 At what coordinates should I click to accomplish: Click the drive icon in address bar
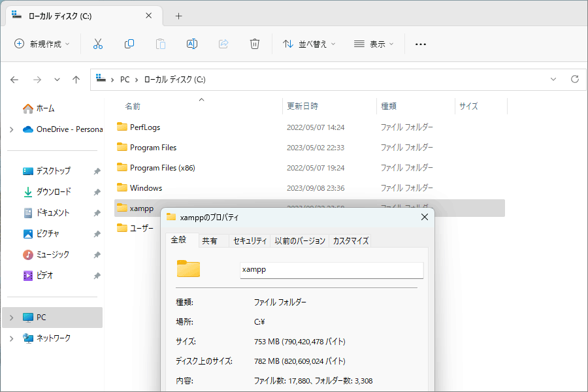(x=101, y=78)
